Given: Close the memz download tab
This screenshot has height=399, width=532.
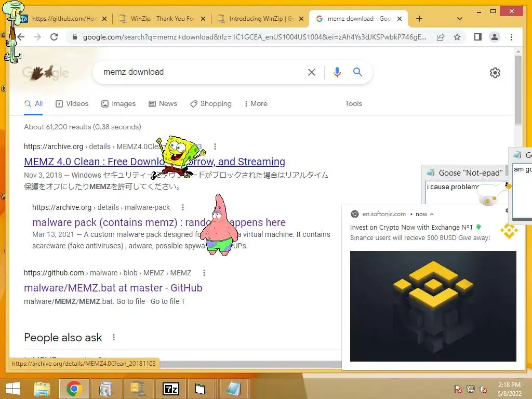Looking at the screenshot, I should 400,19.
